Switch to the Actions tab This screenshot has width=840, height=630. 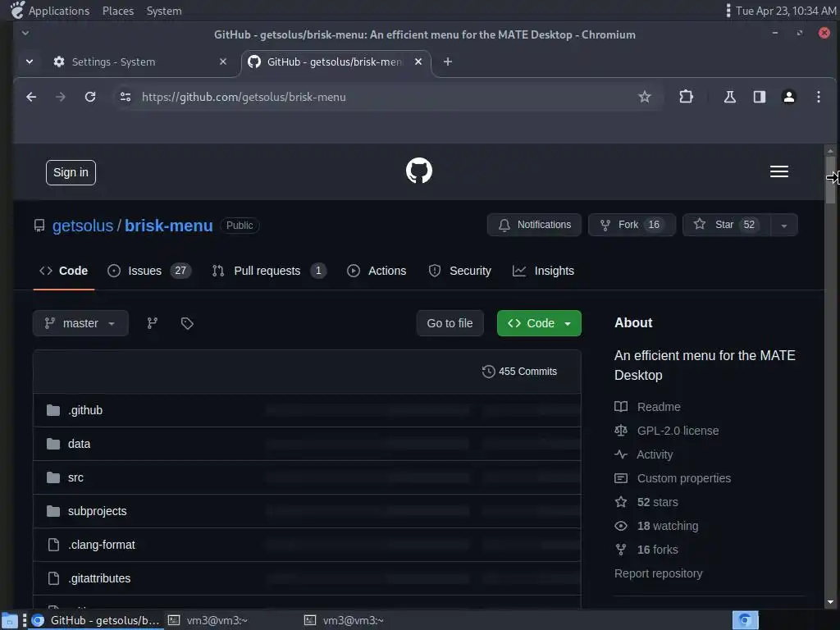point(377,271)
